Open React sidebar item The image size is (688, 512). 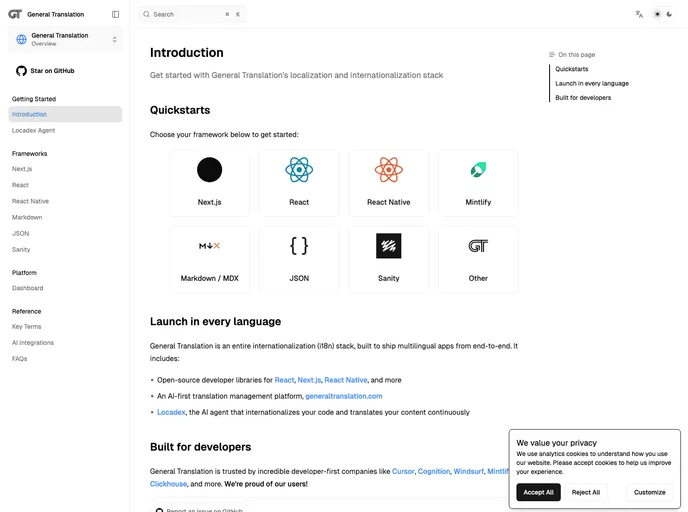(x=20, y=185)
